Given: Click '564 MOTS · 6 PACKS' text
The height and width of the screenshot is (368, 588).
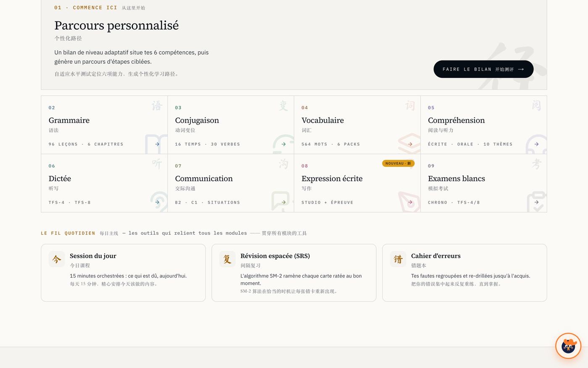Looking at the screenshot, I should 331,144.
